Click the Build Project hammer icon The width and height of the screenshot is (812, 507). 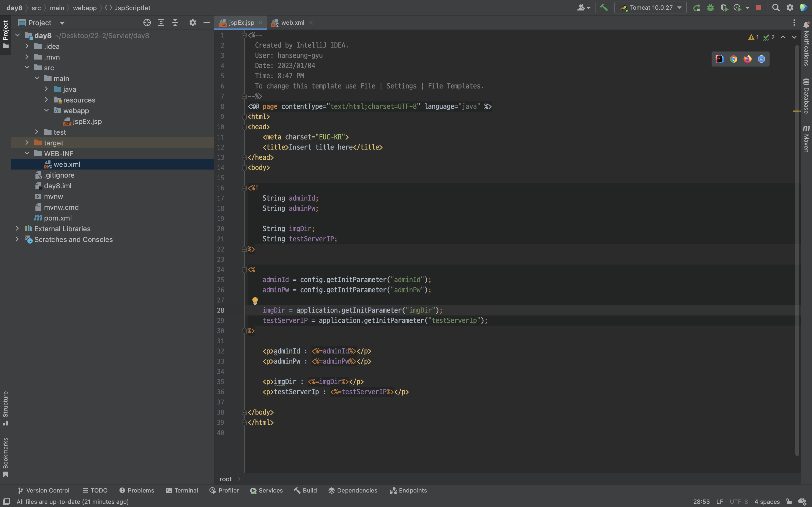click(x=604, y=8)
